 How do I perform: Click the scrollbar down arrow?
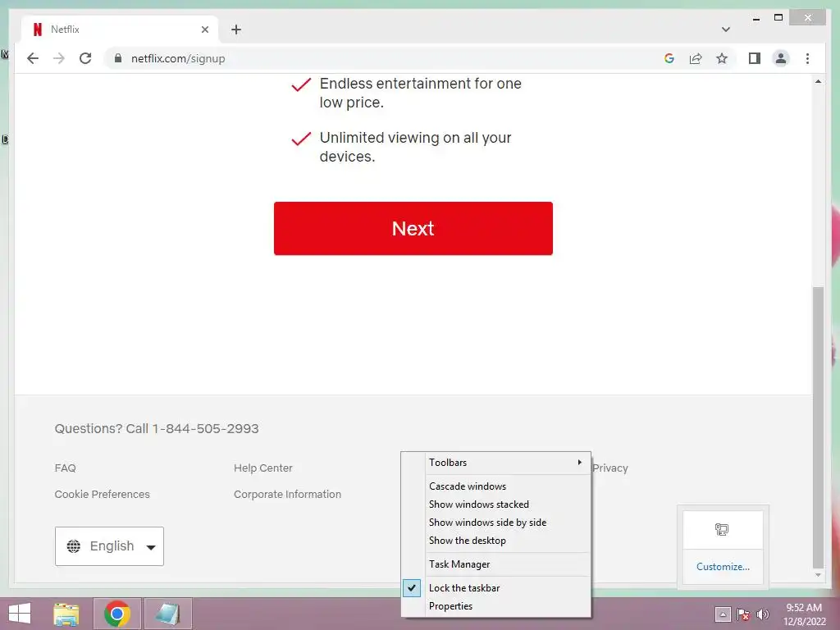point(818,575)
